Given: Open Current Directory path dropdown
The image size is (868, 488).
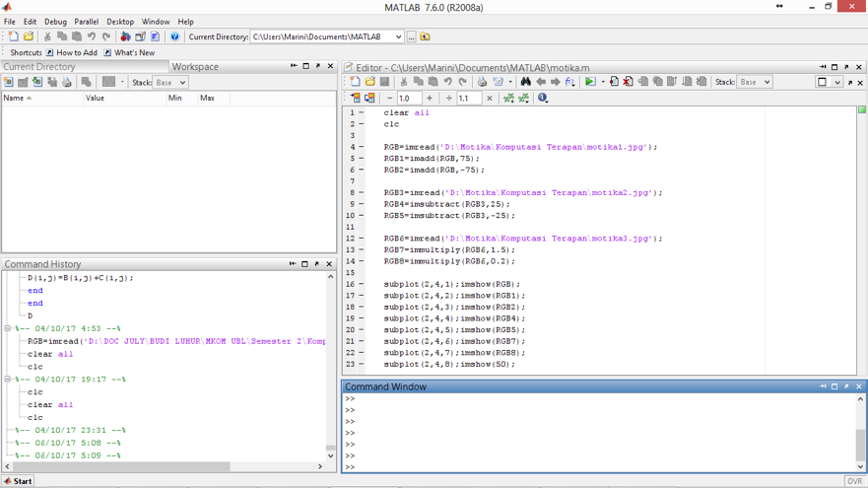Looking at the screenshot, I should coord(398,36).
